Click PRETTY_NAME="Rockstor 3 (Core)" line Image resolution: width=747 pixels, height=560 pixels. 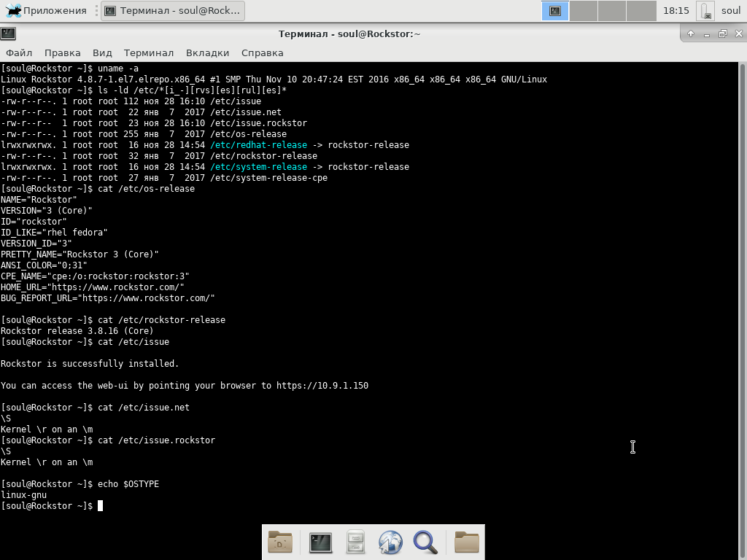80,254
